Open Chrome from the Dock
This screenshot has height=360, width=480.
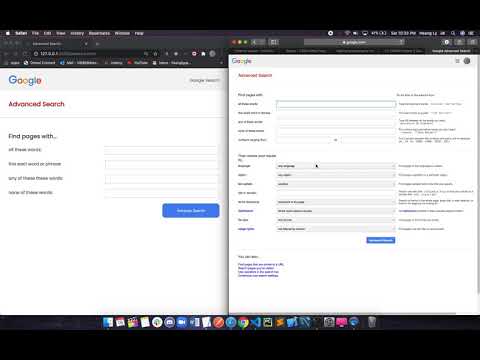[243, 322]
